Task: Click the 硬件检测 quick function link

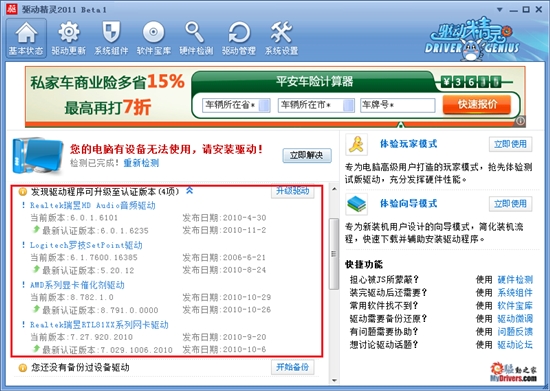Action: (515, 279)
